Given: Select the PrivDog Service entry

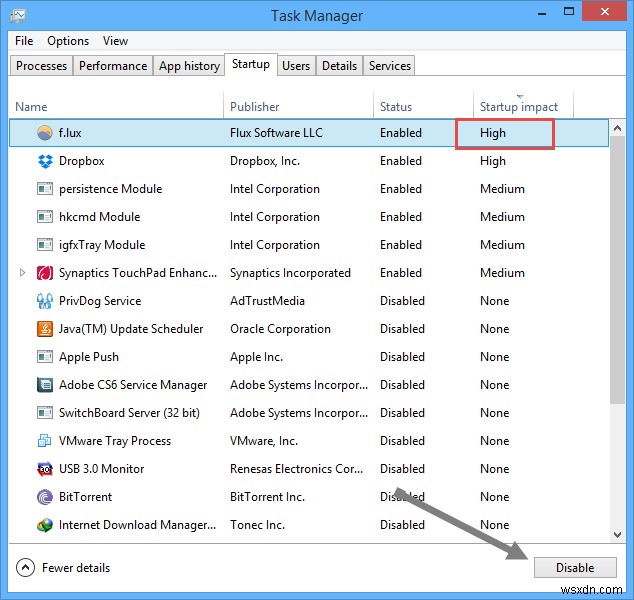Looking at the screenshot, I should (100, 301).
